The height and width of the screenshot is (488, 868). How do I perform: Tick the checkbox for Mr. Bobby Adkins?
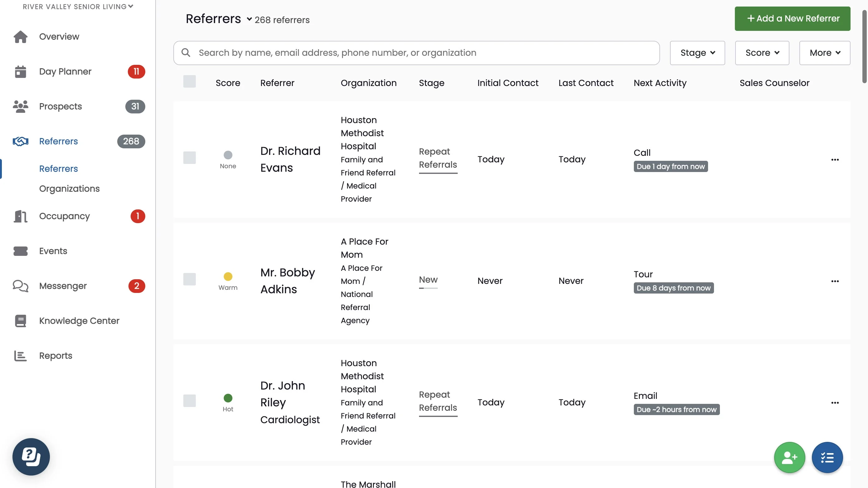point(189,279)
